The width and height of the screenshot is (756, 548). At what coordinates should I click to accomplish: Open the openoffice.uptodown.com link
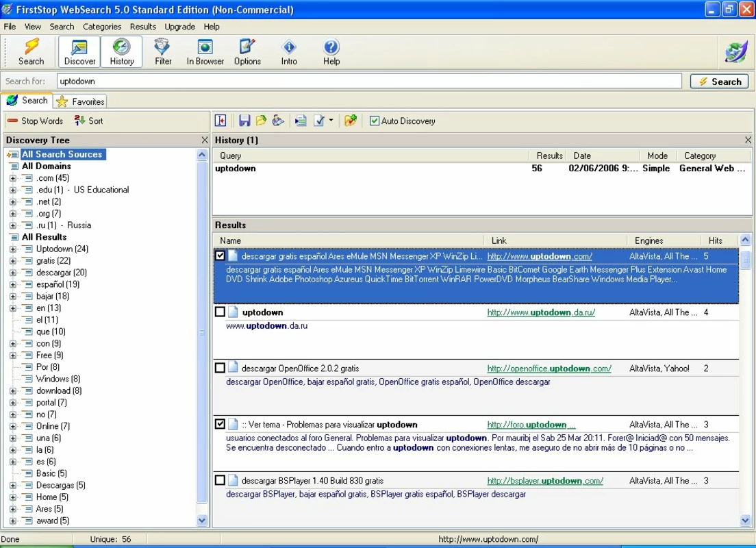coord(549,369)
